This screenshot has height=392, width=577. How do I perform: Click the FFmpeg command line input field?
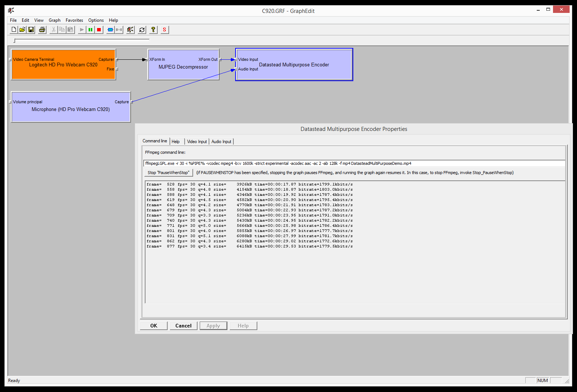click(x=354, y=163)
